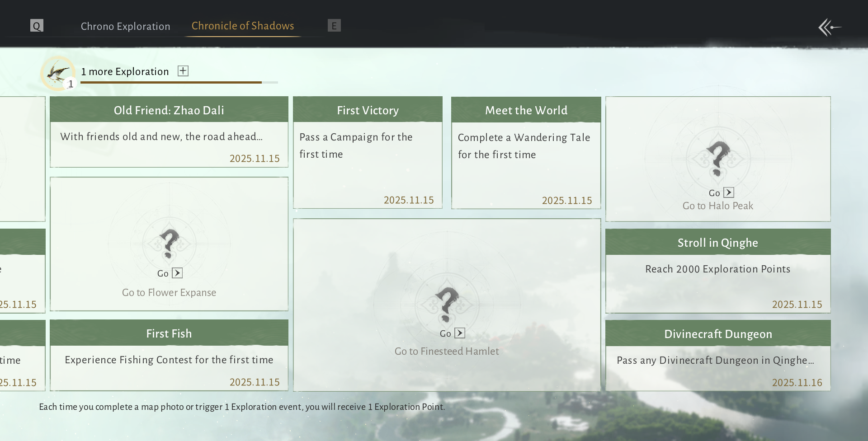Click 'Reach 2000 Exploration Points' text

[718, 269]
